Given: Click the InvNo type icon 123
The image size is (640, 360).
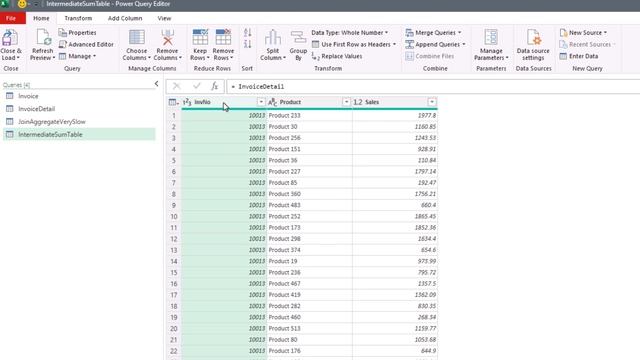Looking at the screenshot, I should coord(187,102).
